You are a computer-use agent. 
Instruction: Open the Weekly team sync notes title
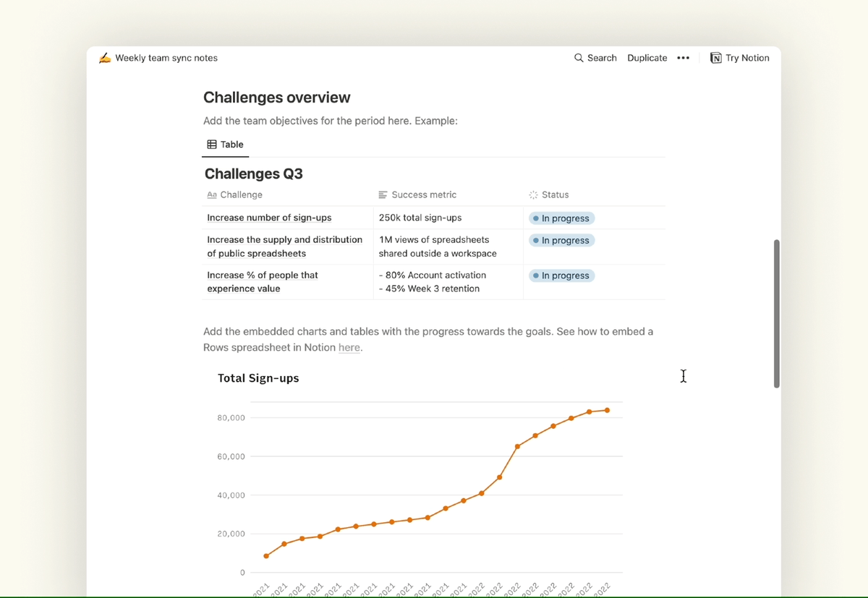(166, 58)
